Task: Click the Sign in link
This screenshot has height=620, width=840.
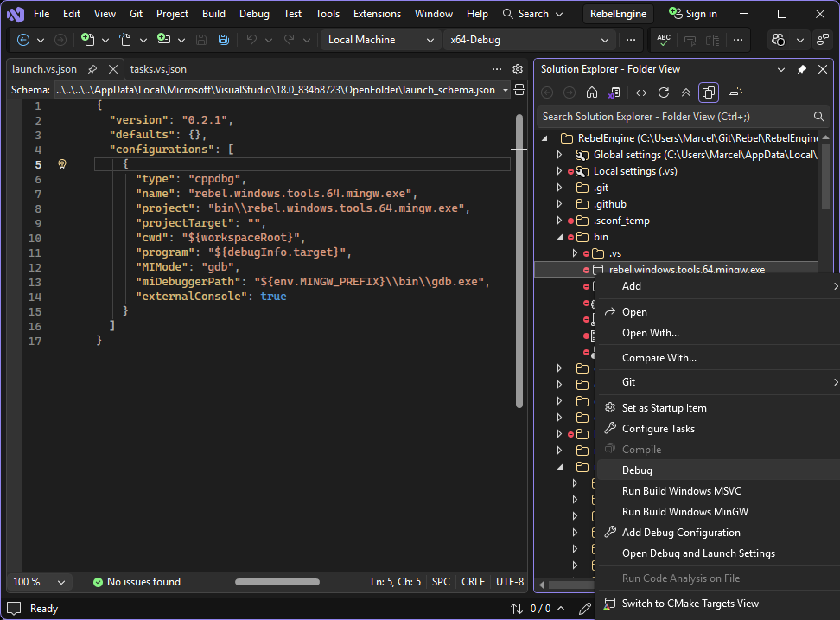Action: click(701, 13)
